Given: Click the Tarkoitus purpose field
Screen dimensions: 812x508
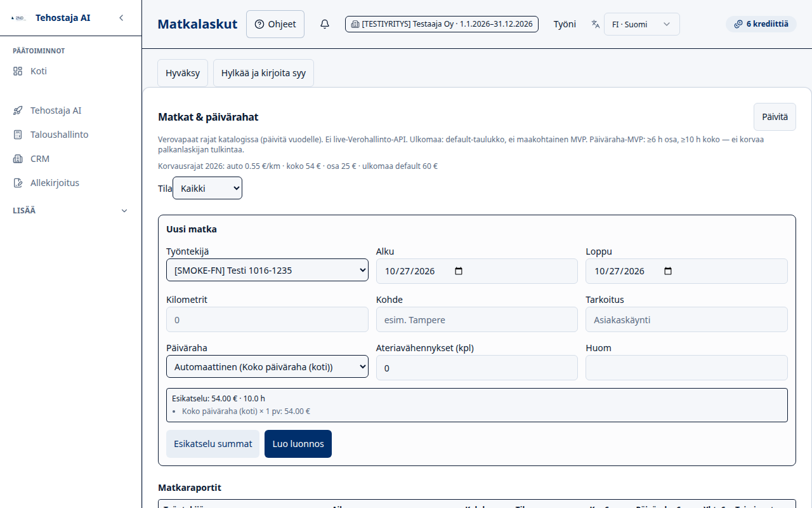Looking at the screenshot, I should click(686, 319).
